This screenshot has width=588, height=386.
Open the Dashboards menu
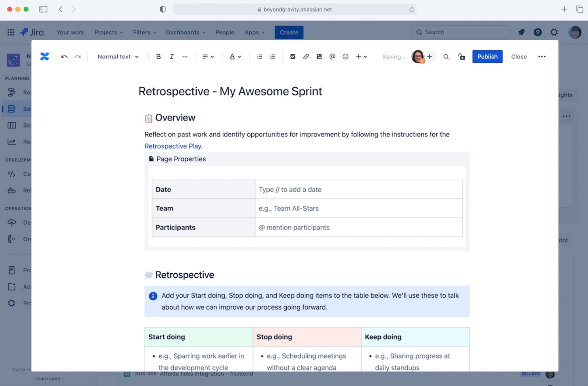pos(185,32)
